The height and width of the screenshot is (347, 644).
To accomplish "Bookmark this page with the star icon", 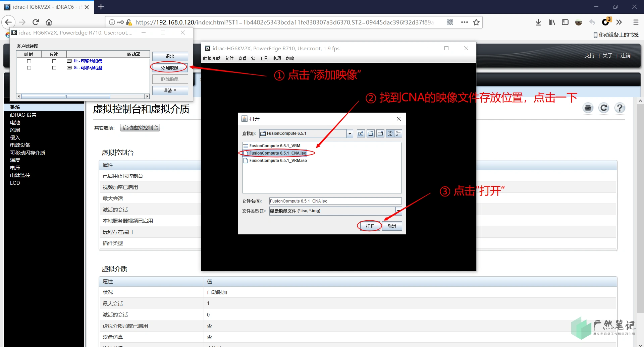I will click(x=476, y=22).
